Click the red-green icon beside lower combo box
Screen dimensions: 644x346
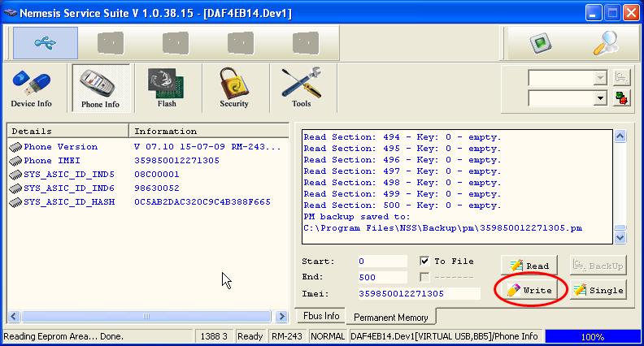coord(621,98)
